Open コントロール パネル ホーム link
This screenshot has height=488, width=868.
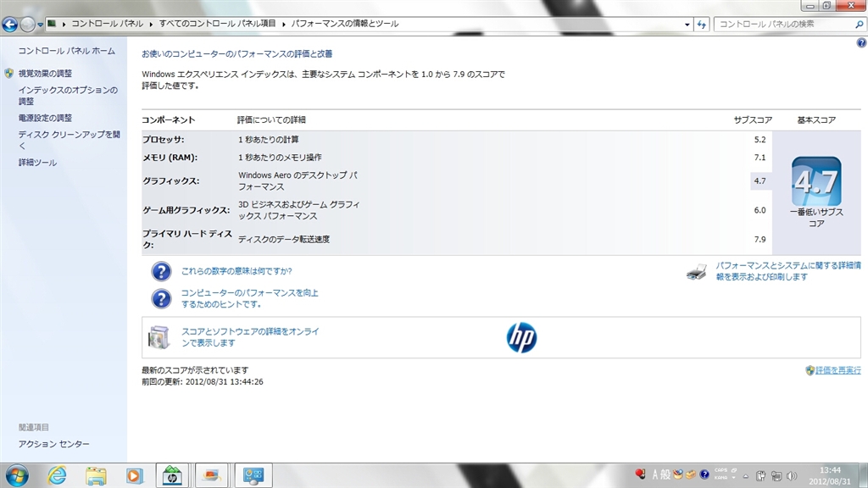[x=66, y=51]
